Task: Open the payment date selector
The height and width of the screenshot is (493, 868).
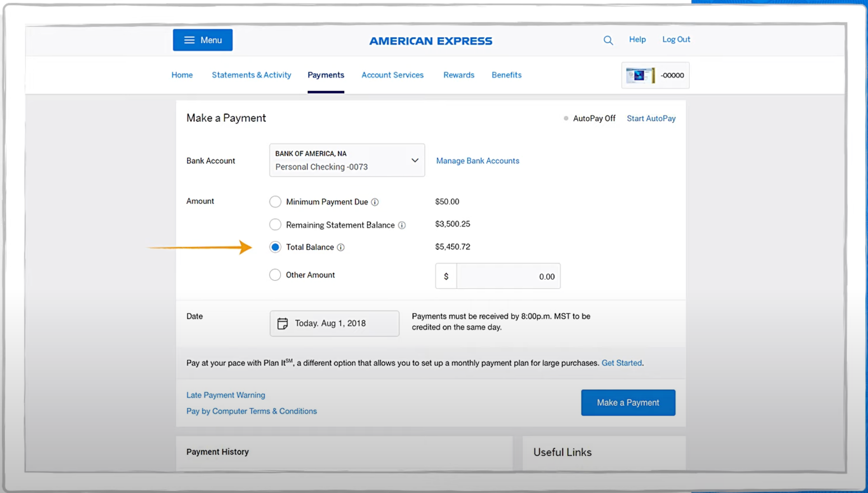Action: point(334,323)
